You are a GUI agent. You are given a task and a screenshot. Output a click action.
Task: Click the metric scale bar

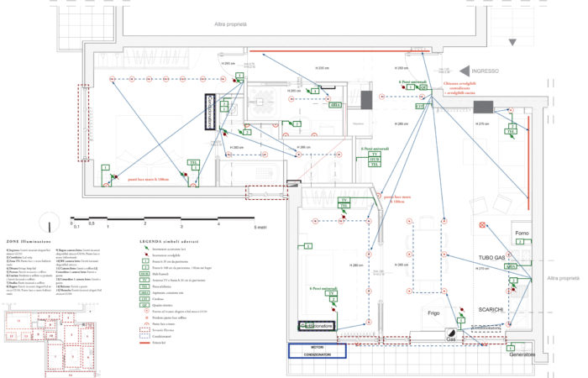click(x=162, y=218)
